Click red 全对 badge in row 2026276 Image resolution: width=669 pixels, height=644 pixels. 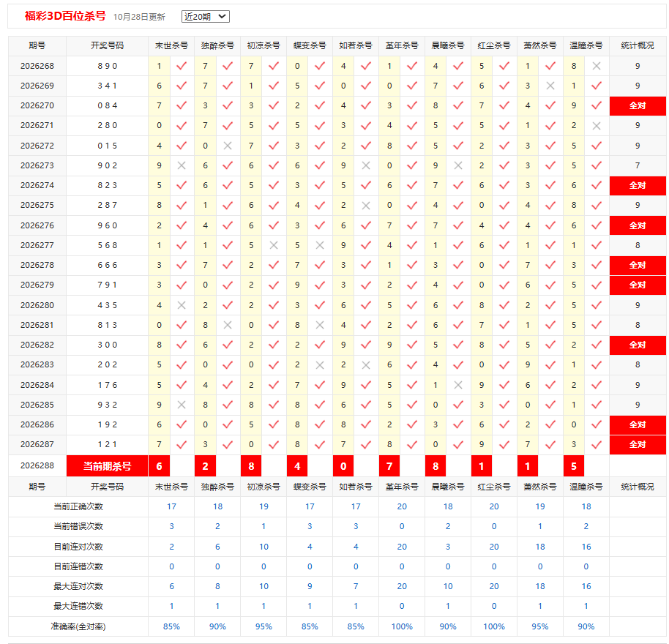coord(638,225)
